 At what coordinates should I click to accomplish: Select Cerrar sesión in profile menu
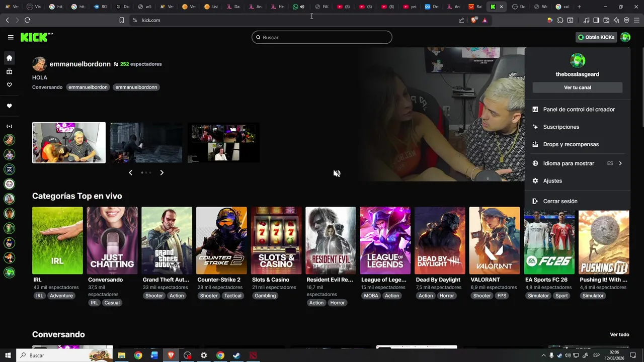coord(578,201)
